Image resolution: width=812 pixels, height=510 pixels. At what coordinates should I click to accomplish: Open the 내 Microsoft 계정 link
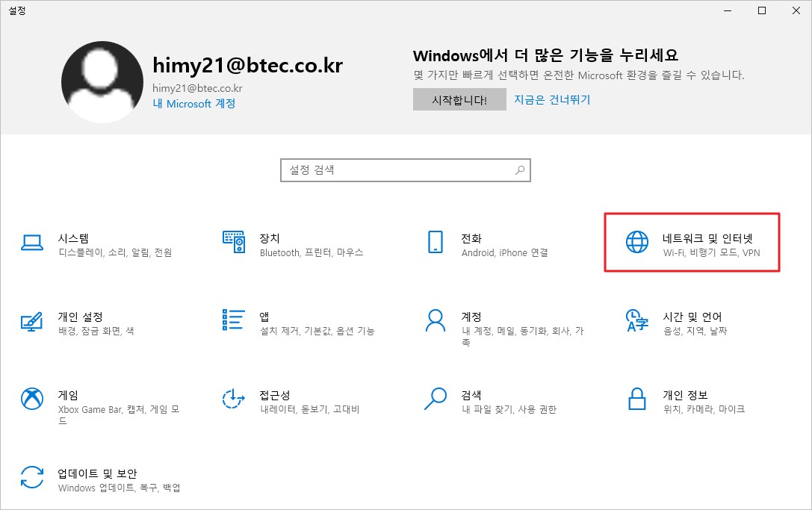click(194, 104)
